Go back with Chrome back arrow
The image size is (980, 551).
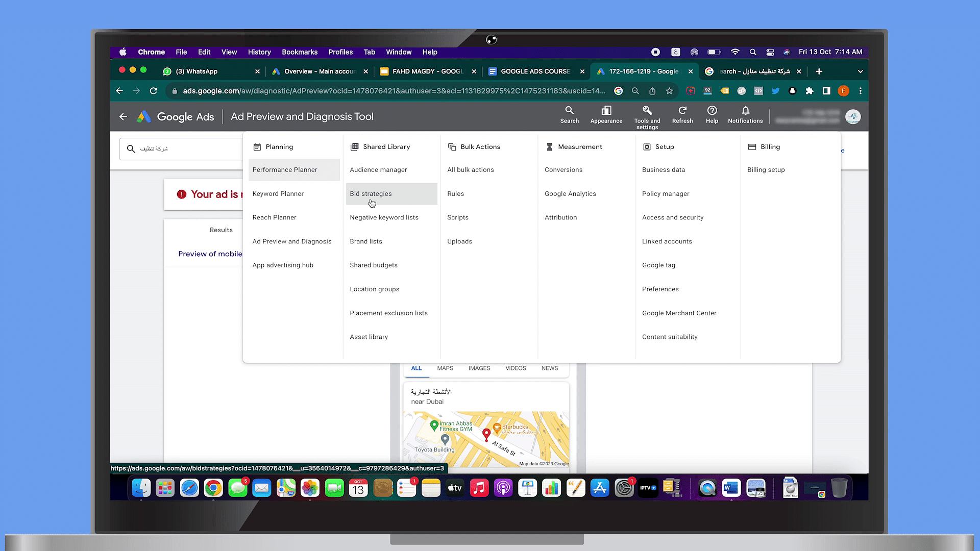point(119,91)
